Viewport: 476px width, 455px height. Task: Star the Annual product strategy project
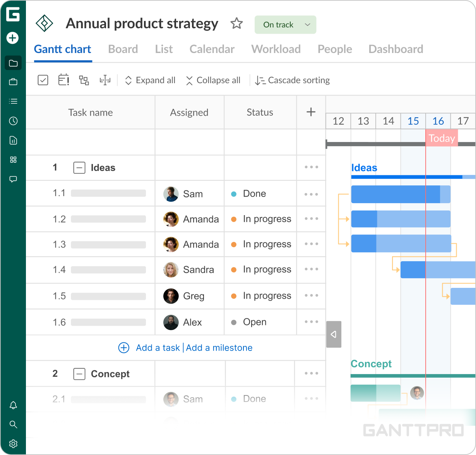pos(236,24)
